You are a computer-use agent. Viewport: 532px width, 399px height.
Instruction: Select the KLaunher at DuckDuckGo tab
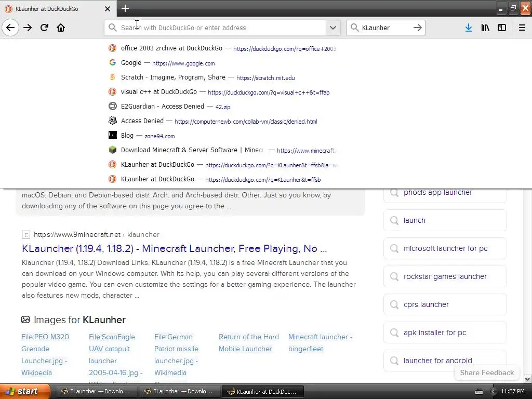coord(58,9)
